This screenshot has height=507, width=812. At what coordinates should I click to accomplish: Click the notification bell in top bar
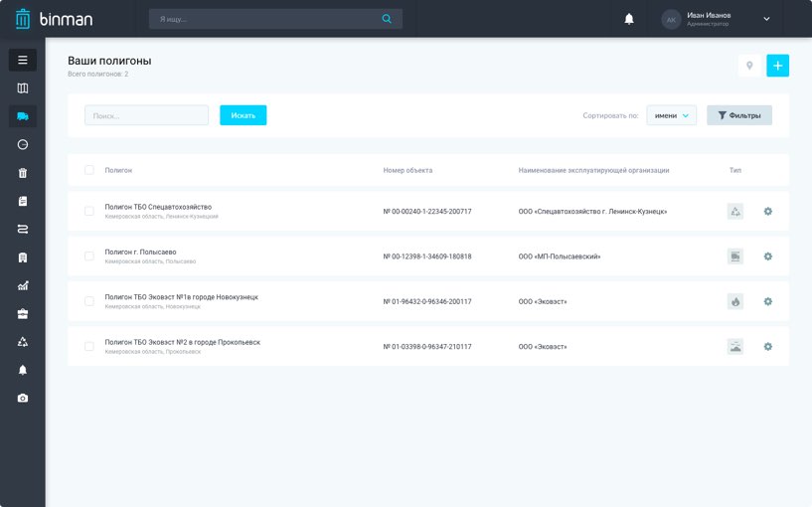(x=629, y=19)
